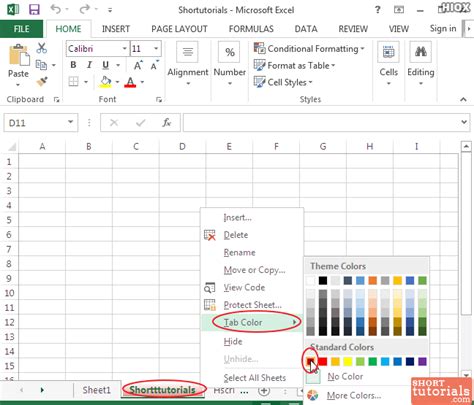
Task: Select row 5 header
Action: (9, 220)
